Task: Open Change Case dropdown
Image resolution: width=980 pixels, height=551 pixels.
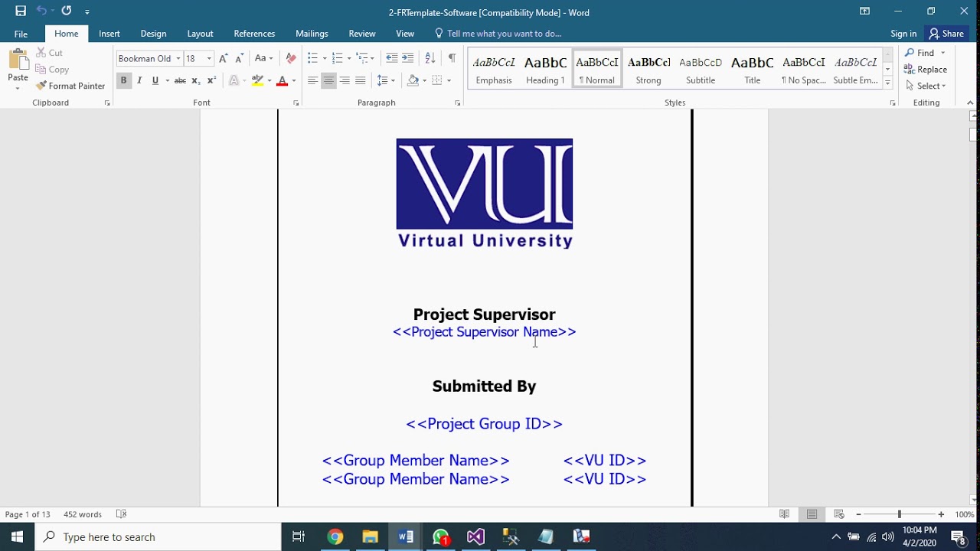Action: tap(263, 58)
